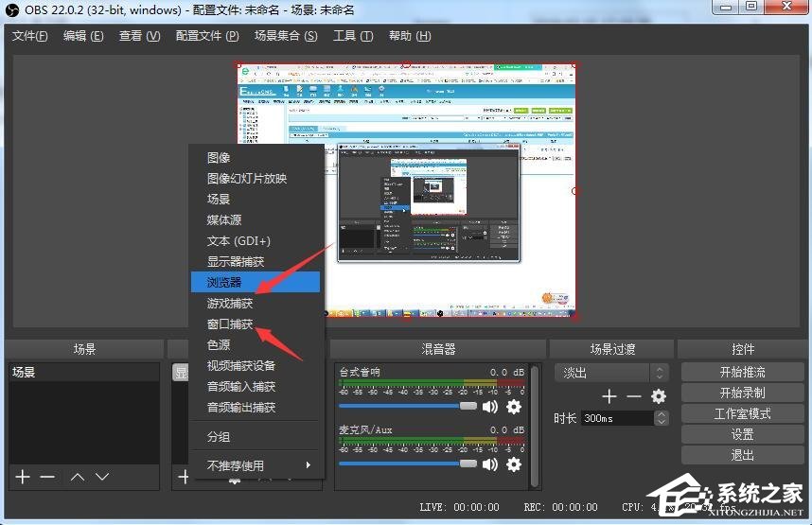Click the mixer panel vertical scrollbar
Screen dimensions: 812x525
[535, 426]
